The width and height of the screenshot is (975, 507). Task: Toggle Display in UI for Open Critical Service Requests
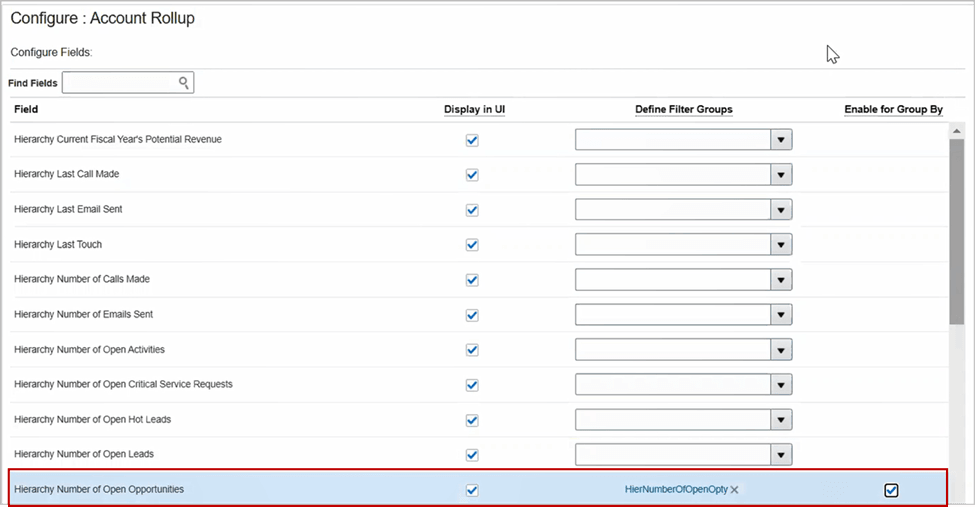(472, 385)
